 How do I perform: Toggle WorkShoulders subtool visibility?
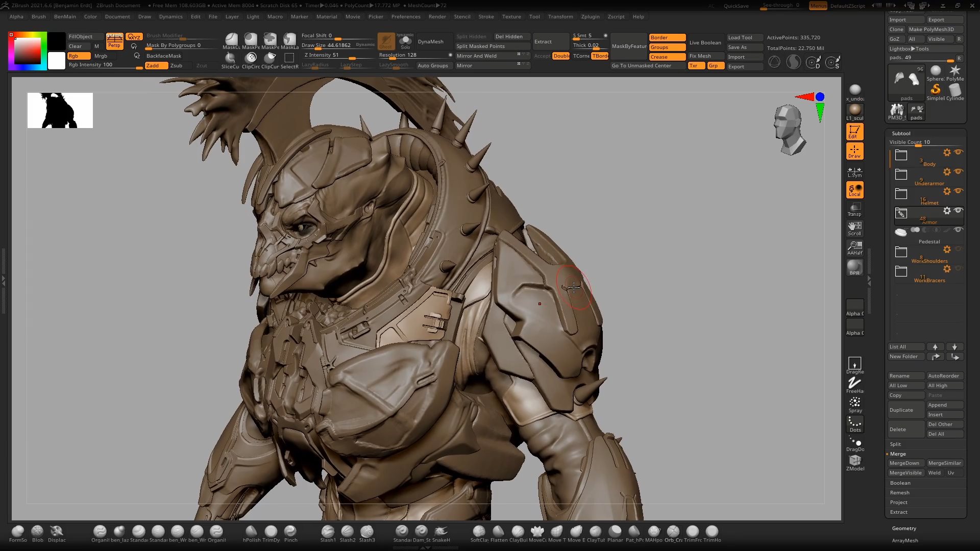tap(959, 249)
